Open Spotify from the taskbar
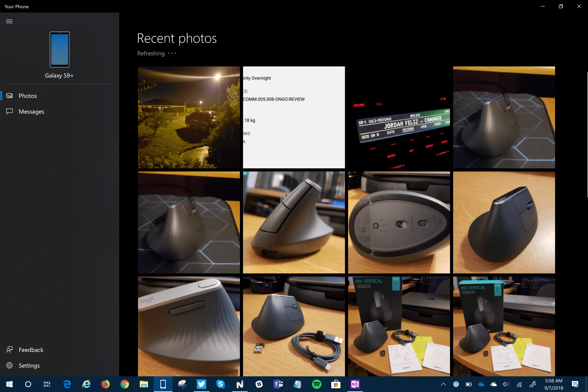 (x=317, y=384)
